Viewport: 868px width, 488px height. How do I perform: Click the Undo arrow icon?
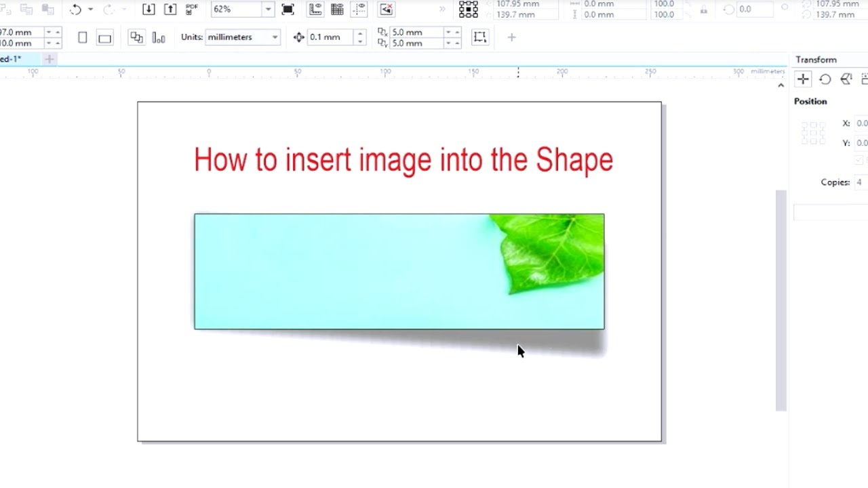pos(76,9)
